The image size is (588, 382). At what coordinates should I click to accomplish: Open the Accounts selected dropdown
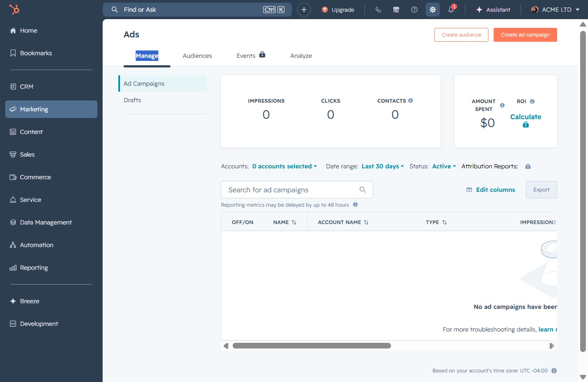click(284, 166)
